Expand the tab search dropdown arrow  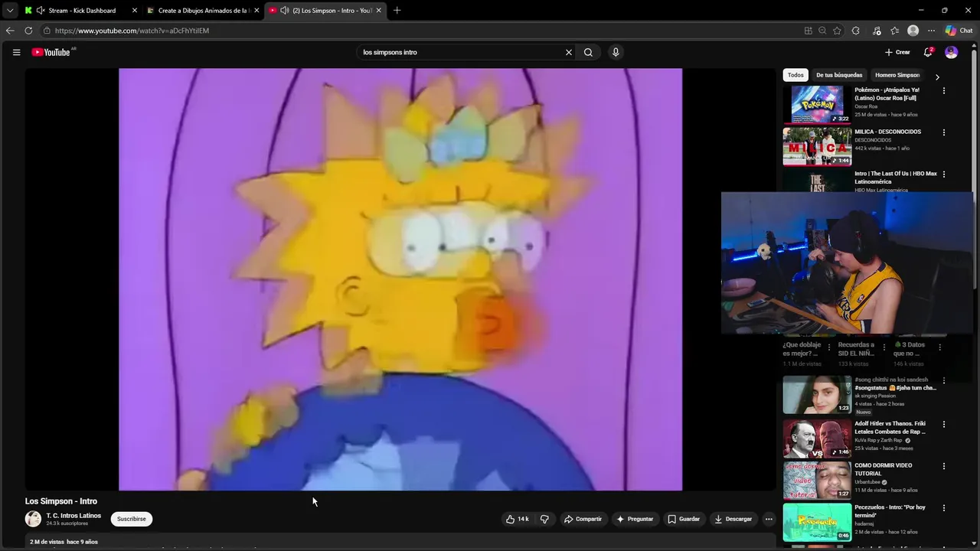10,11
